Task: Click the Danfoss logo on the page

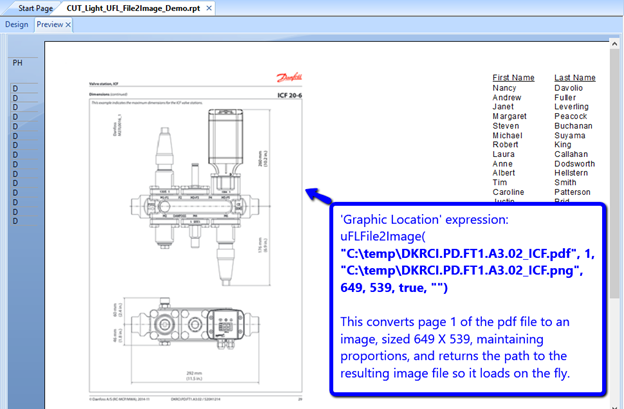Action: (289, 77)
